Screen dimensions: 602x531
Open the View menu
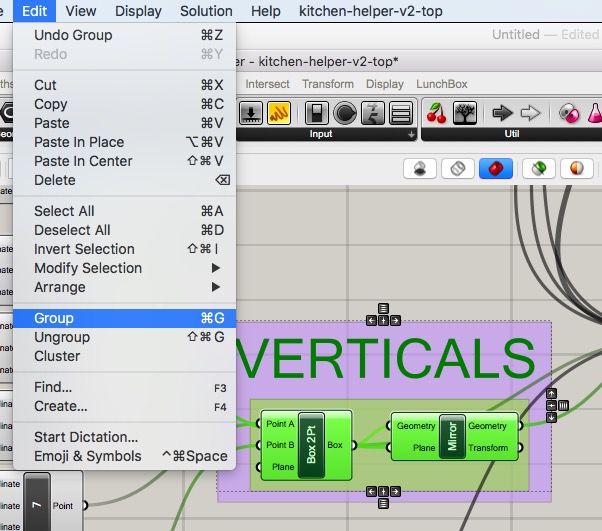(81, 11)
